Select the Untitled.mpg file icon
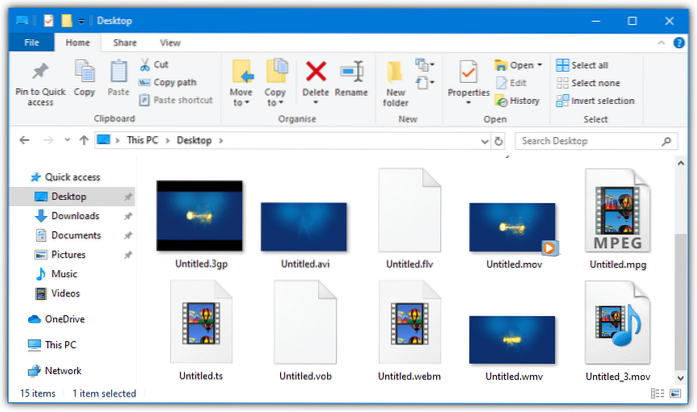 pos(618,211)
